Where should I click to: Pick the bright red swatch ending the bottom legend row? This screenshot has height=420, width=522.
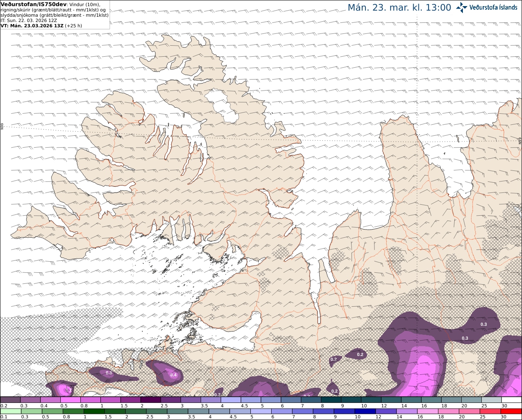pyautogui.click(x=511, y=411)
